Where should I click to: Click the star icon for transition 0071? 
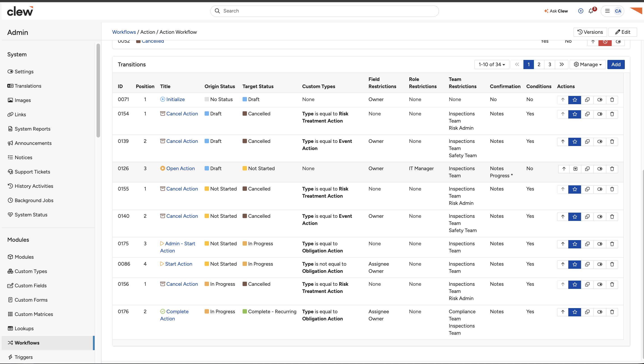[575, 100]
